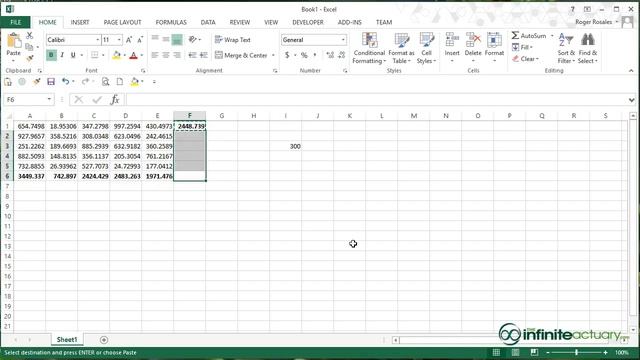Switch to the INSERT tab

click(80, 22)
